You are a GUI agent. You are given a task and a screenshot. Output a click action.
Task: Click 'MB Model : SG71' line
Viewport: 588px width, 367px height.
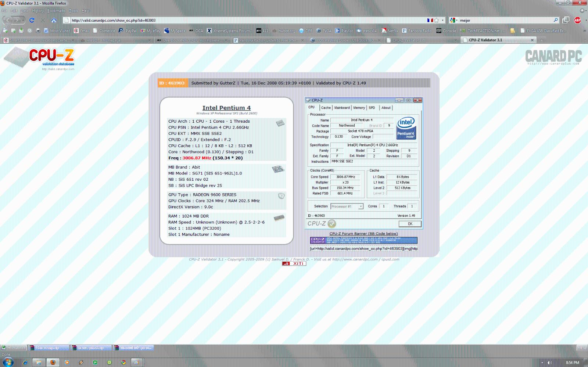point(205,173)
